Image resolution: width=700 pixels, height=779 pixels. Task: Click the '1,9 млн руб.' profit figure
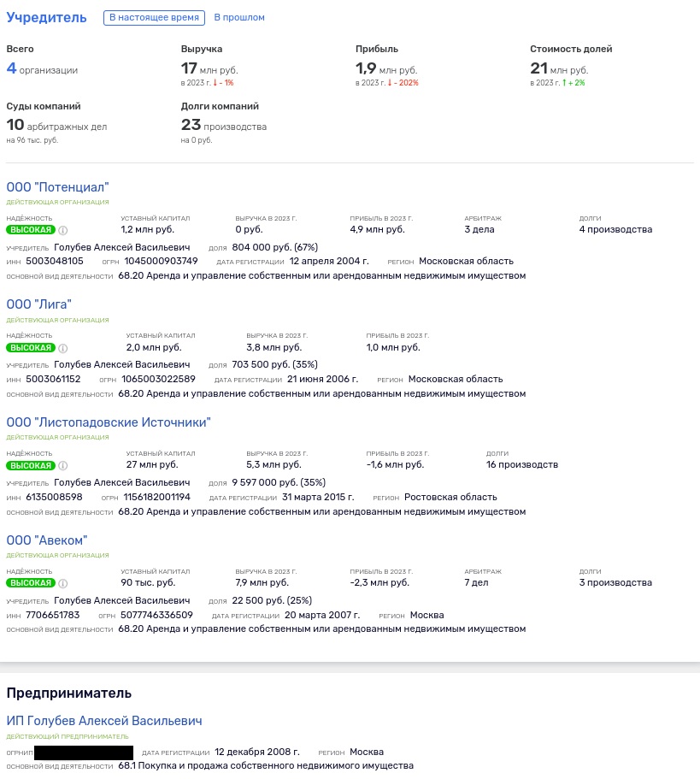(386, 68)
